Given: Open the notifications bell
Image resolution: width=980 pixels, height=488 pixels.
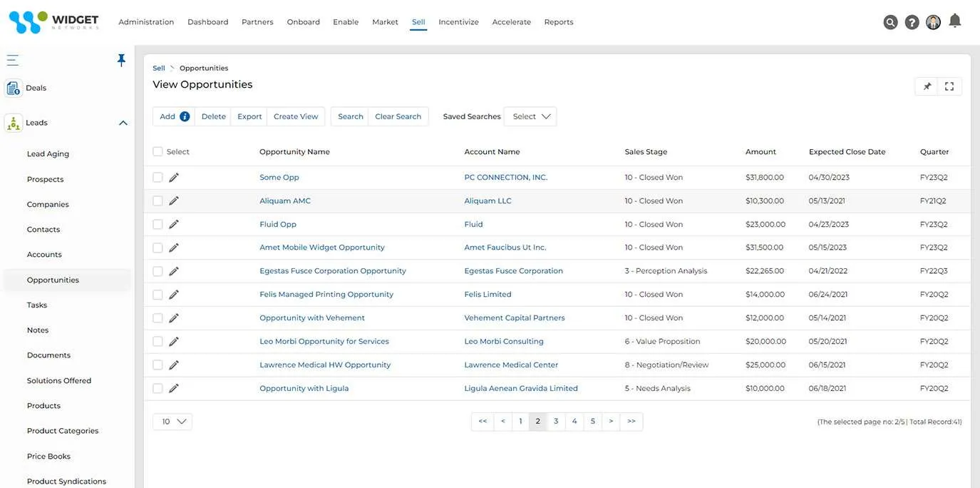Looking at the screenshot, I should click(955, 21).
